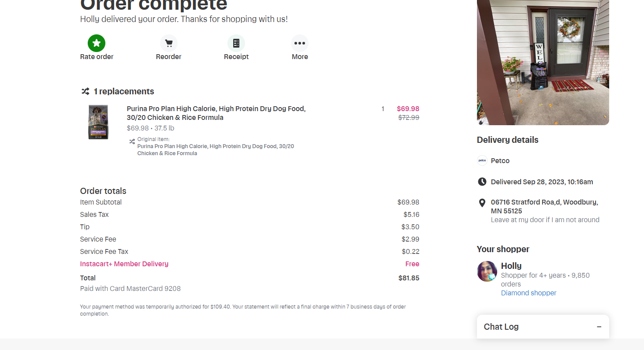The image size is (644, 350).
Task: Open the Diamond shopper link
Action: [x=529, y=293]
